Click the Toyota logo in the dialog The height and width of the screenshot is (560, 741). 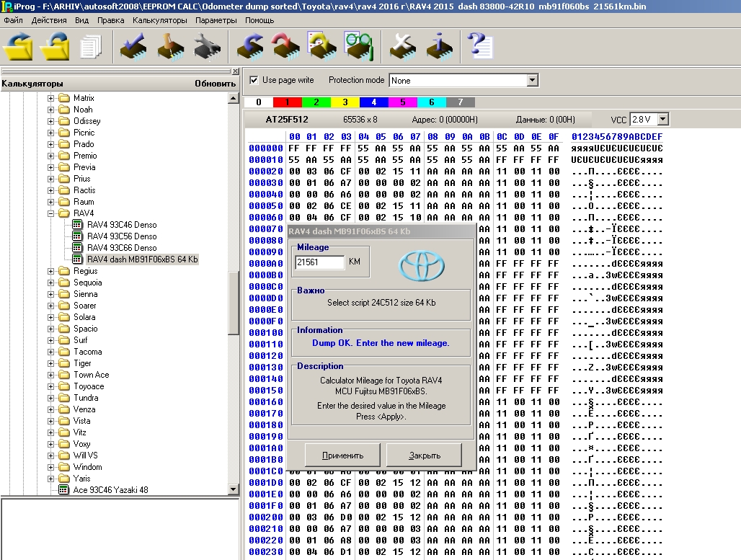(x=421, y=266)
